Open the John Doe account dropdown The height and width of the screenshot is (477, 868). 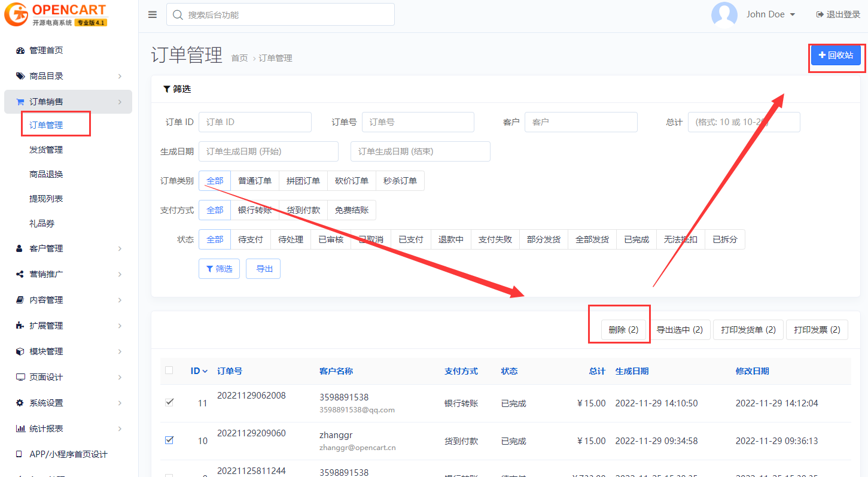tap(770, 14)
